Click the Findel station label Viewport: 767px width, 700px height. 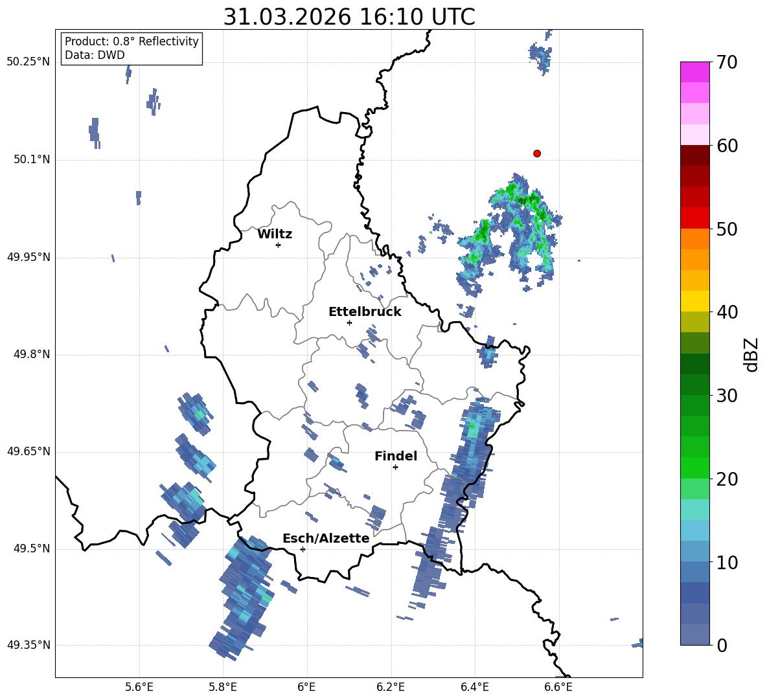(396, 456)
